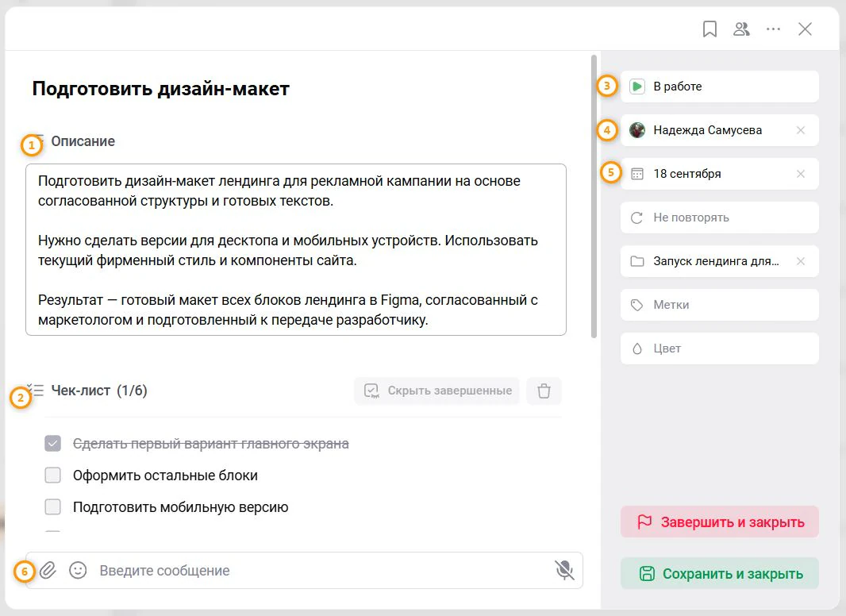
Task: Clear the 18 сентября due date
Action: click(801, 174)
